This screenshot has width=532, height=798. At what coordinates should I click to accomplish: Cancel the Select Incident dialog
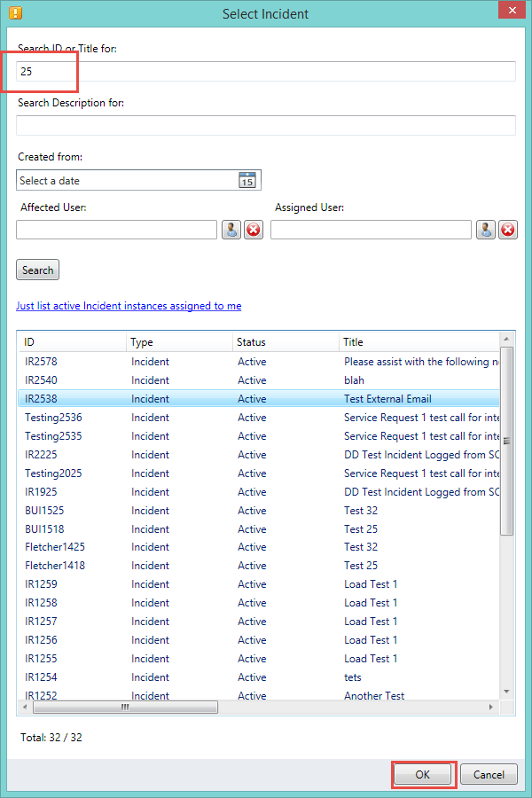[x=489, y=774]
